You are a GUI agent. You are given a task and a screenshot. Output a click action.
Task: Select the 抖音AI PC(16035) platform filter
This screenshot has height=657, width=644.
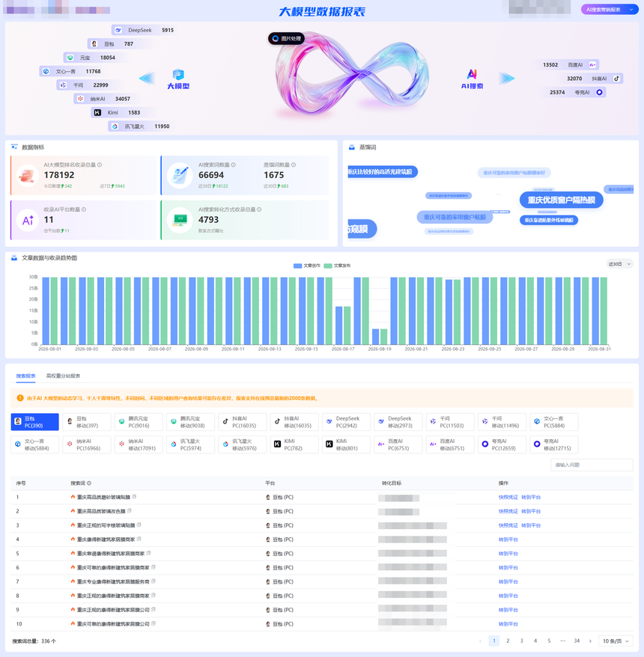pos(243,422)
